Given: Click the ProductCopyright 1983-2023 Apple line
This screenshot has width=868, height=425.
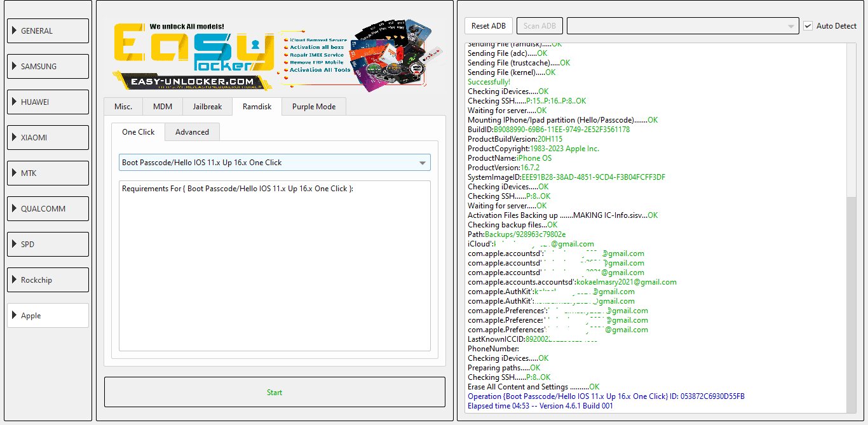Looking at the screenshot, I should click(x=533, y=149).
